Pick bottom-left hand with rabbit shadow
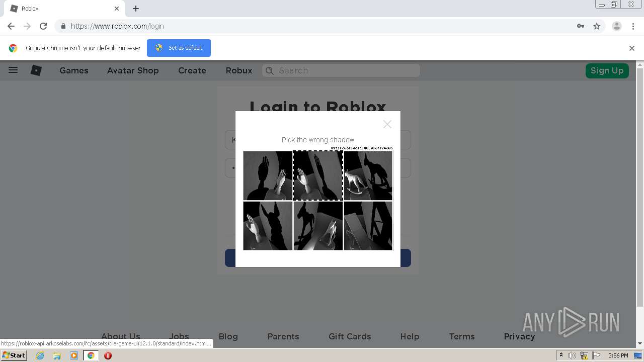644x362 pixels. (268, 226)
